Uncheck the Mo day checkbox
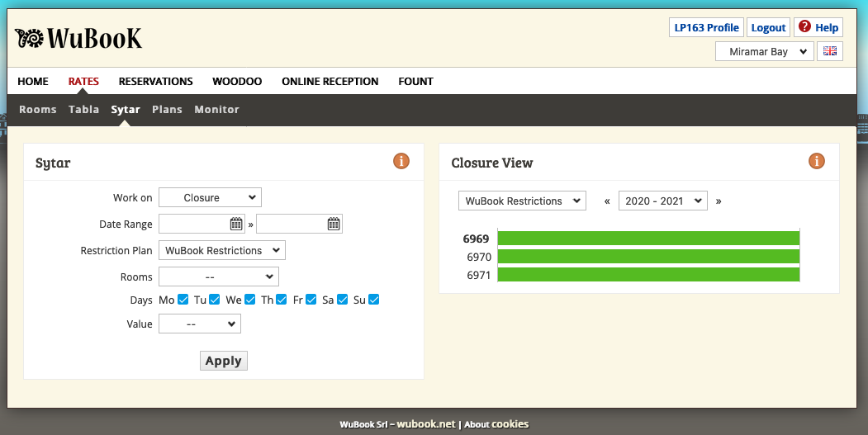Screen dimensions: 868x435 [183, 300]
